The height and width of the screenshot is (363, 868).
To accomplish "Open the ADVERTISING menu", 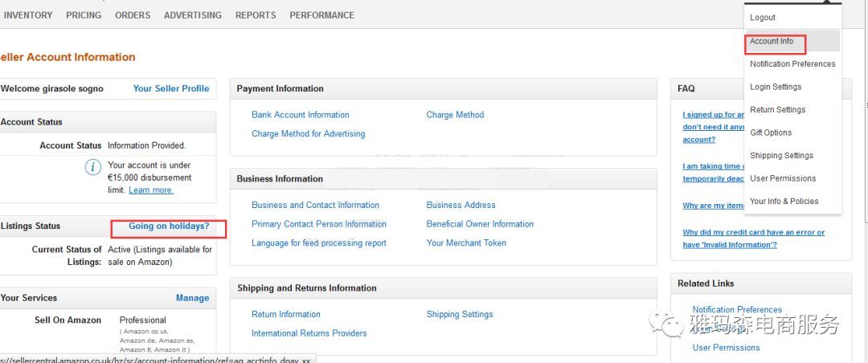I will coord(193,15).
